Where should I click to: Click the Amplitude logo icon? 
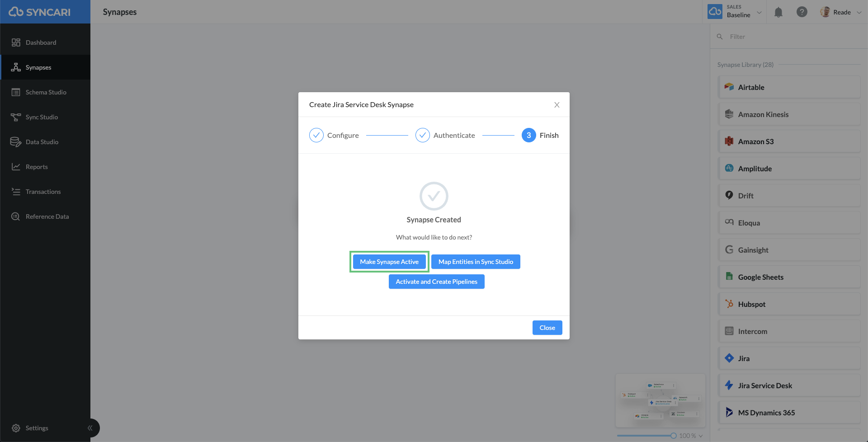(729, 168)
